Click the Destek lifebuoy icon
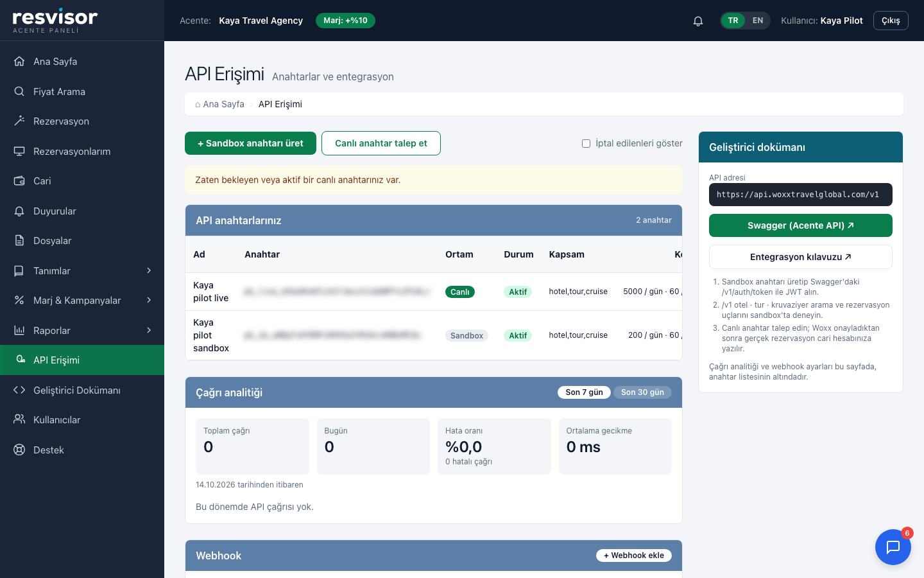Viewport: 924px width, 578px height. click(x=19, y=450)
